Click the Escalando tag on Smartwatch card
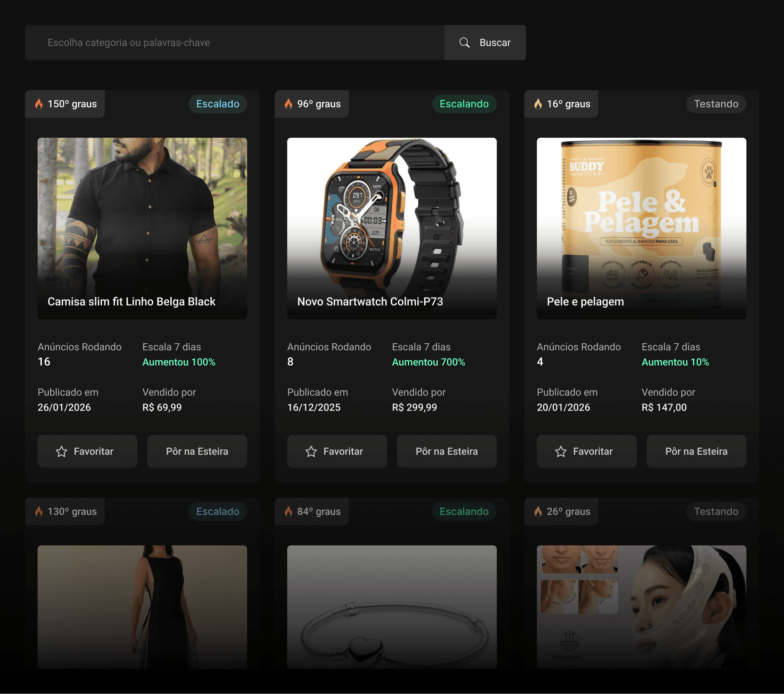This screenshot has width=784, height=694. coord(464,104)
